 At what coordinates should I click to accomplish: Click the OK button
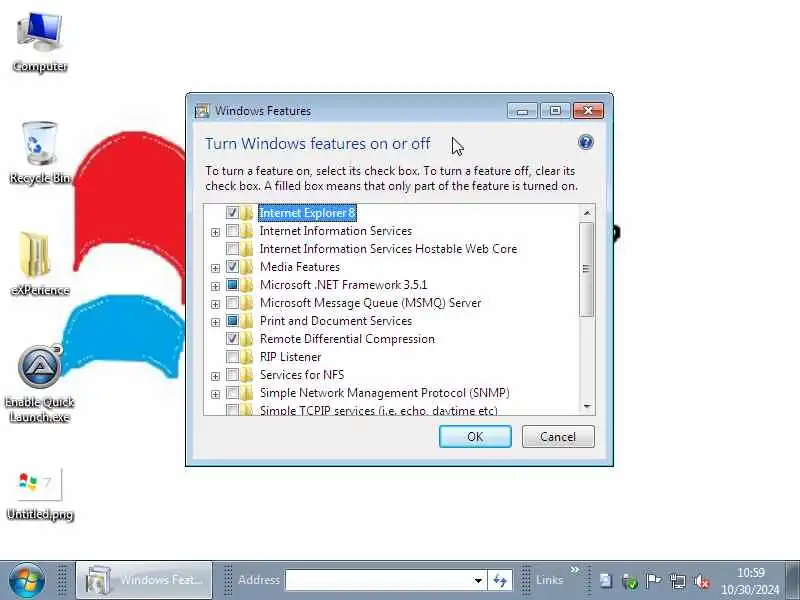pyautogui.click(x=475, y=437)
